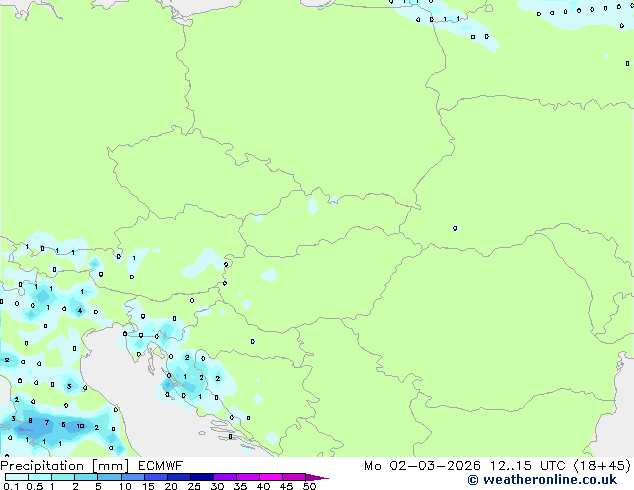Viewport: 634px width, 490px height.
Task: Click the '50' legend scale label
Action: pos(309,486)
